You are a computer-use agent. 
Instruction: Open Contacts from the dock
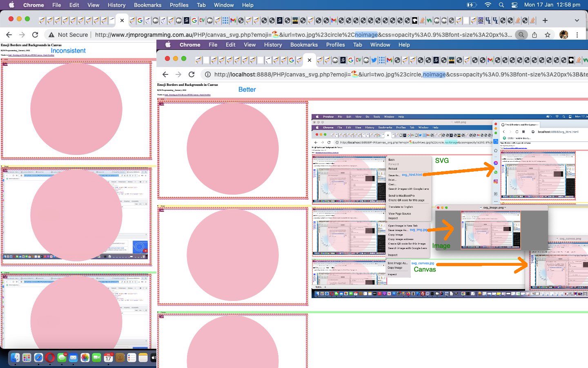(x=120, y=358)
